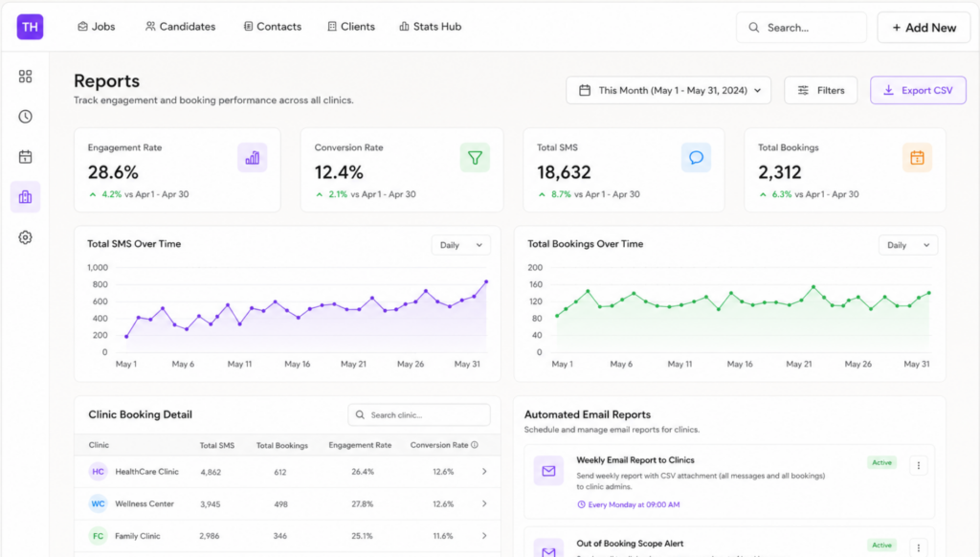Click the Engagement Rate bar chart icon
The width and height of the screenshot is (980, 557).
tap(253, 158)
